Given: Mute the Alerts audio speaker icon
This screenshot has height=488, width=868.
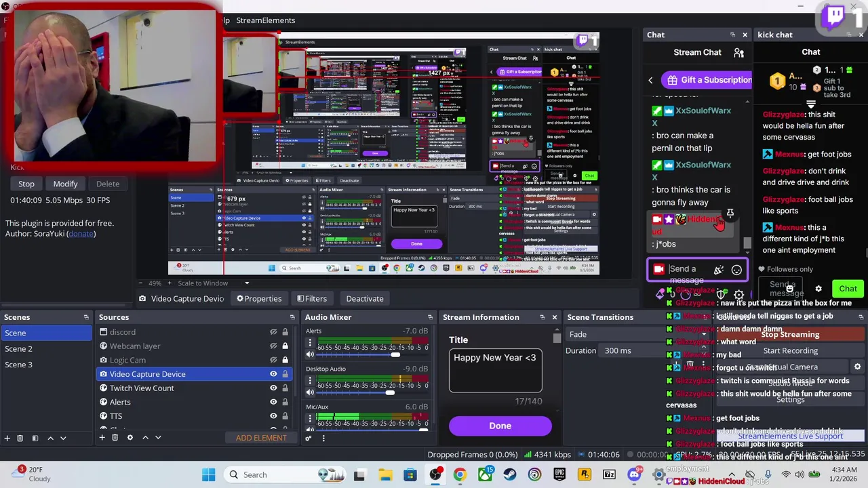Looking at the screenshot, I should [x=310, y=354].
